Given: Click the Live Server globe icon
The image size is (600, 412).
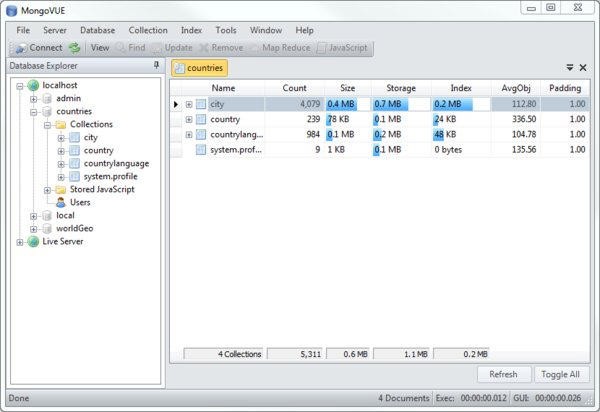Looking at the screenshot, I should click(33, 241).
